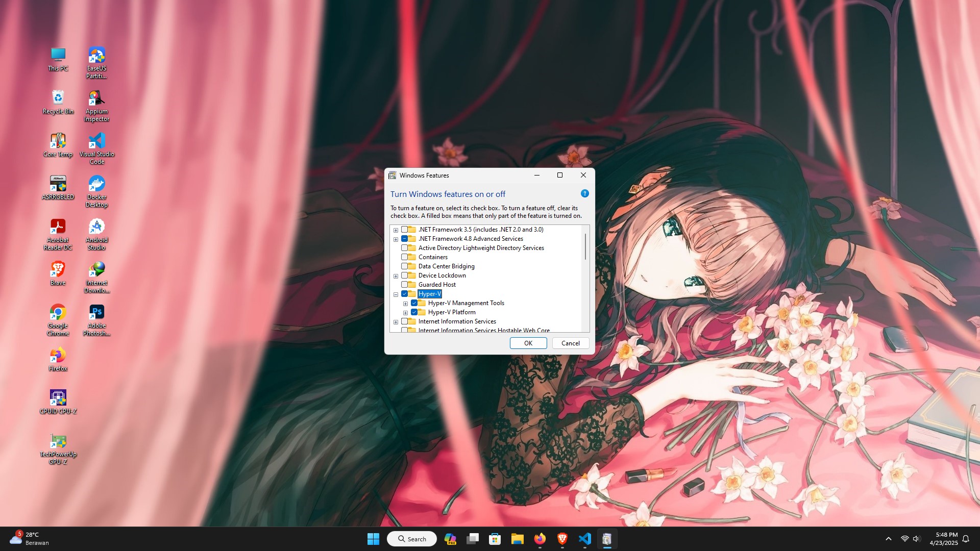Check the Guarded Host checkbox

click(404, 285)
